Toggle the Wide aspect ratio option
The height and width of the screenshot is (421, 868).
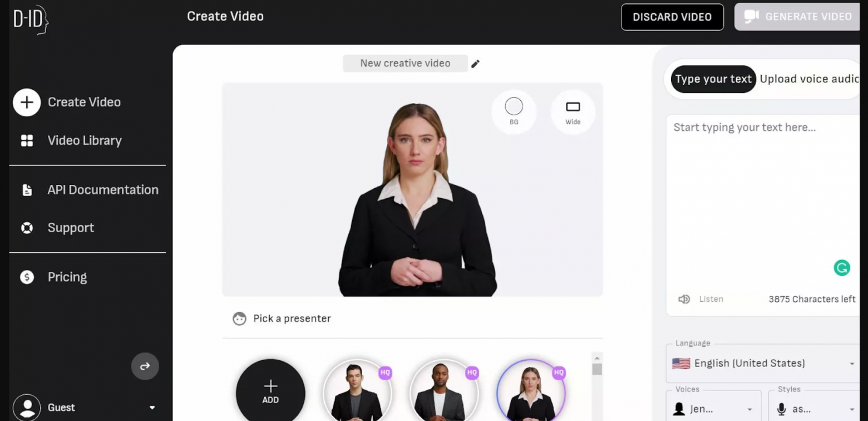(x=573, y=111)
